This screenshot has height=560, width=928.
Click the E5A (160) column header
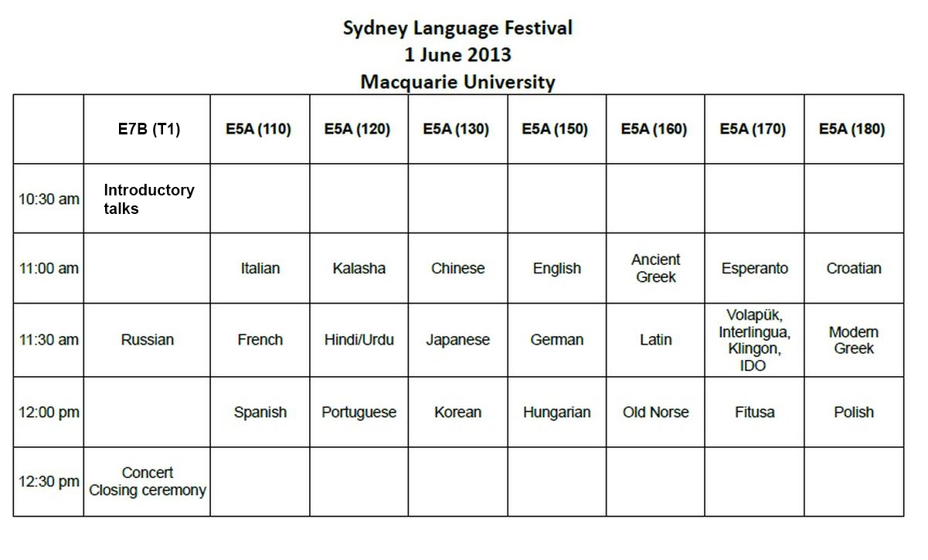click(655, 129)
